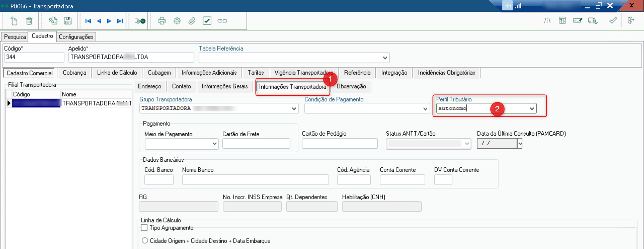Screen dimensions: 644x249
Task: Open the Linha de Cálculo tab
Action: [117, 73]
